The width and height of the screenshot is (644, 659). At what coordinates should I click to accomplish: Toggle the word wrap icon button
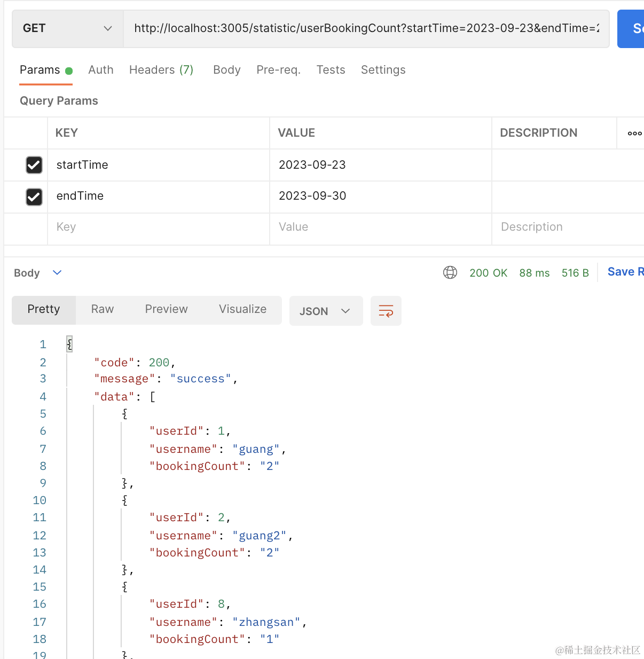386,311
